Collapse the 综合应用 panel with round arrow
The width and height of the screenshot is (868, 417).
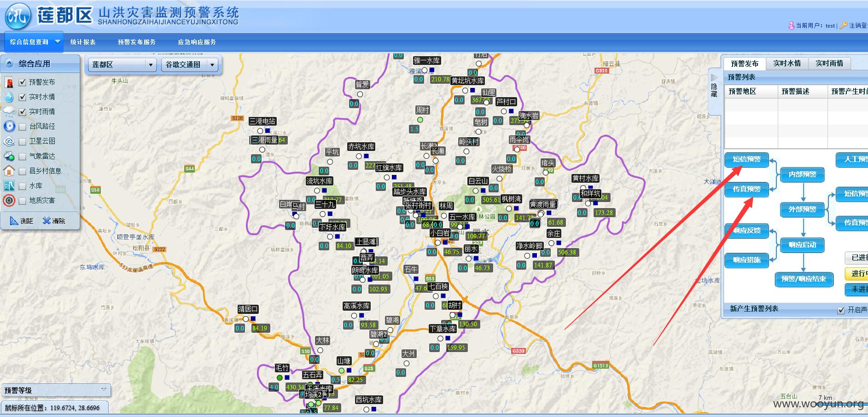click(x=9, y=64)
